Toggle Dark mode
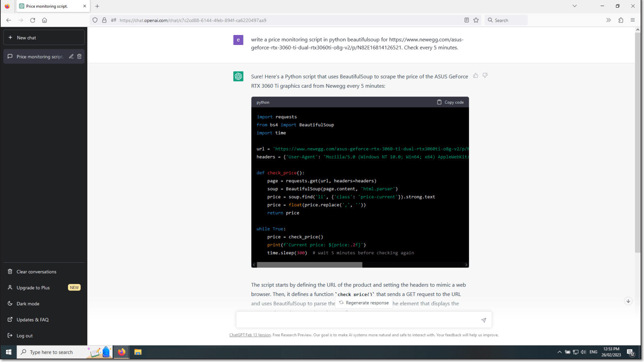644x362 pixels. click(44, 304)
